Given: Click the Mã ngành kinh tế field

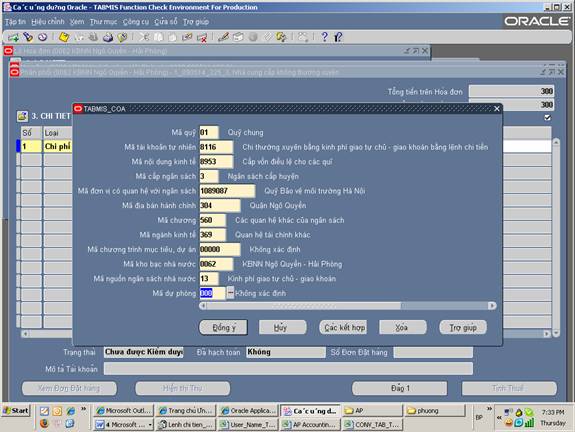Looking at the screenshot, I should pyautogui.click(x=213, y=235).
